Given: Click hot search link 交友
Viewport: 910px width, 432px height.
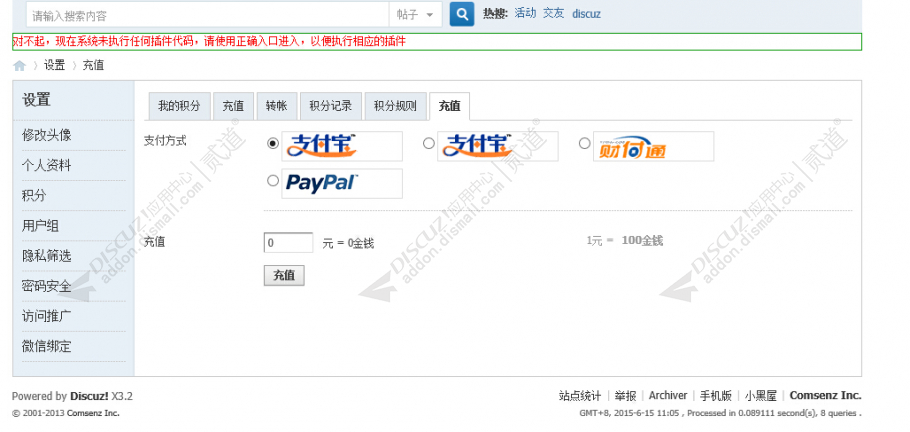Looking at the screenshot, I should [554, 13].
